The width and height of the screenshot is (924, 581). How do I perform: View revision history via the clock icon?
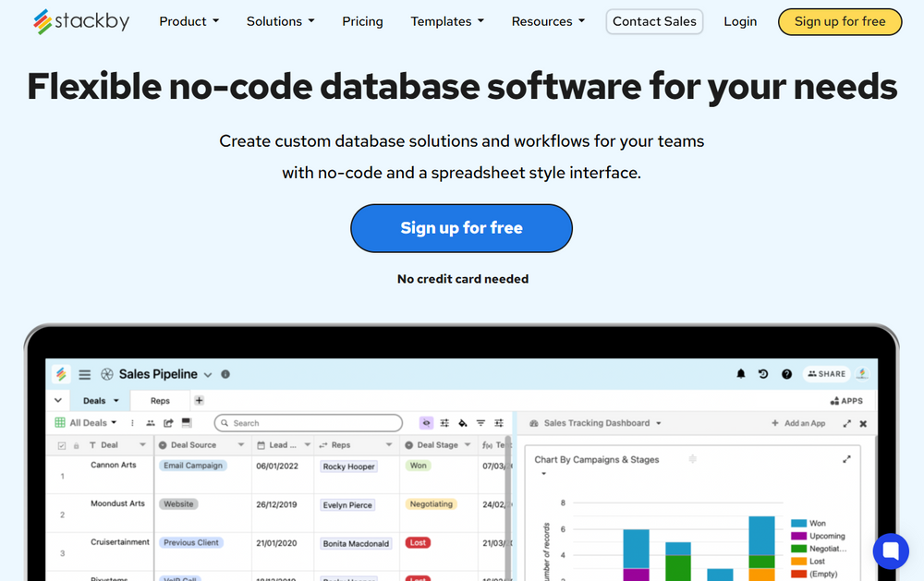point(761,374)
